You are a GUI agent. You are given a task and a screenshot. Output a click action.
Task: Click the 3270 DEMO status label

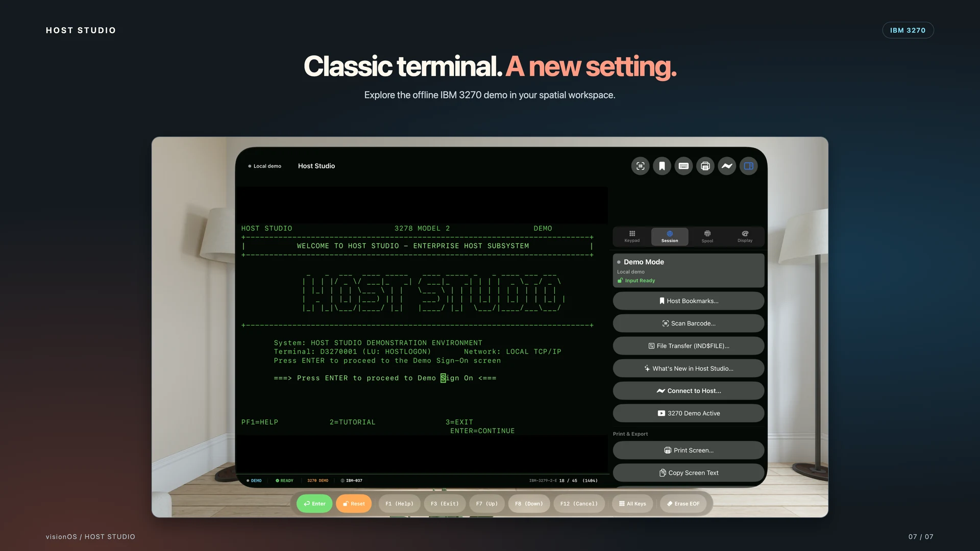[317, 481]
